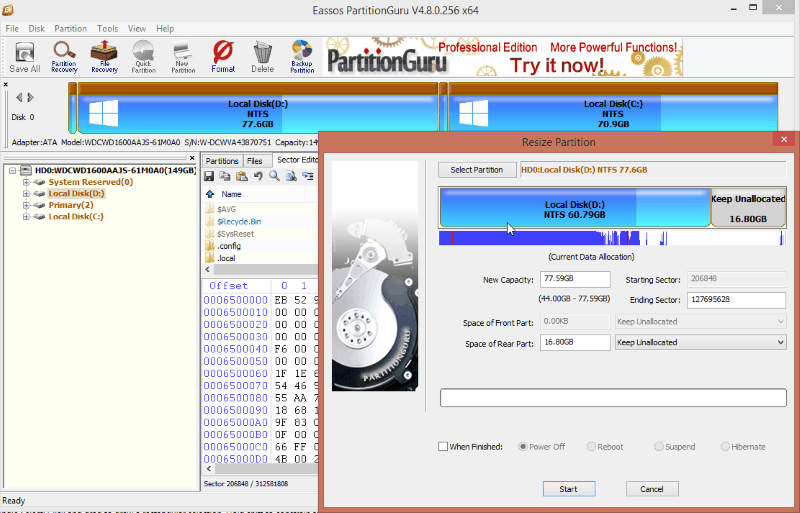Open the Partition menu
The width and height of the screenshot is (800, 513).
[70, 29]
